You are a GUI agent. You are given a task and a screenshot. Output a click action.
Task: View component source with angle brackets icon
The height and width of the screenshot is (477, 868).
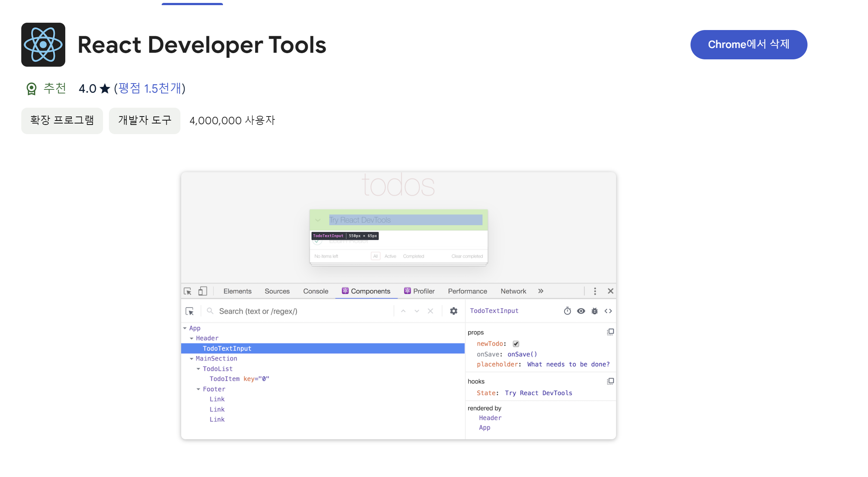coord(608,311)
